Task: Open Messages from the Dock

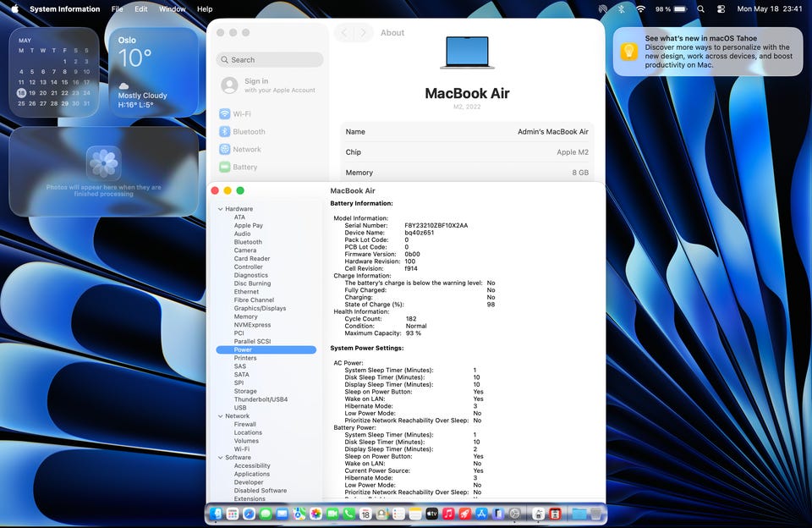Action: pyautogui.click(x=266, y=514)
